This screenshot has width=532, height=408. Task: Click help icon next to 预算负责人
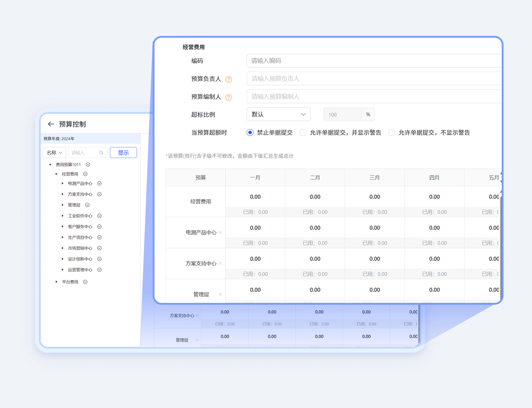point(229,79)
